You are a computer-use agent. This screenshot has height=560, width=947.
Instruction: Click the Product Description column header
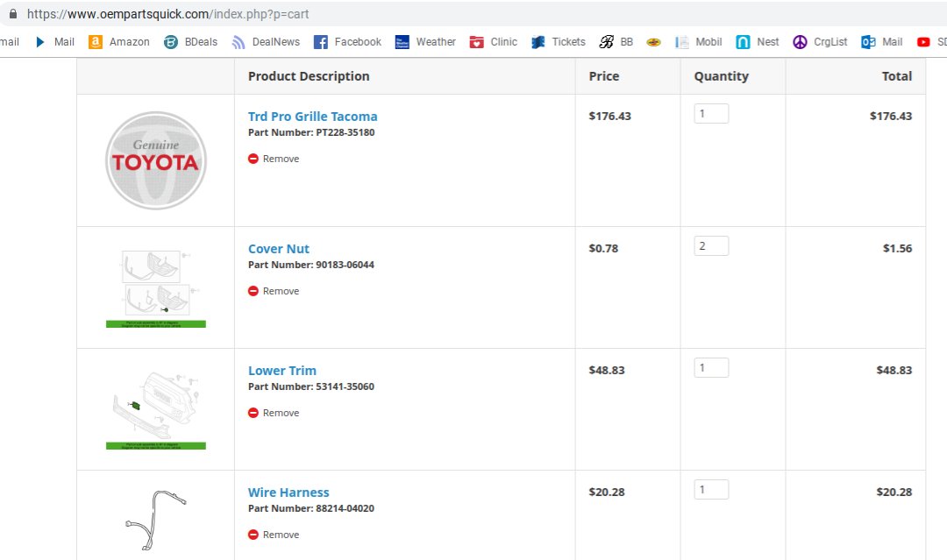coord(309,76)
